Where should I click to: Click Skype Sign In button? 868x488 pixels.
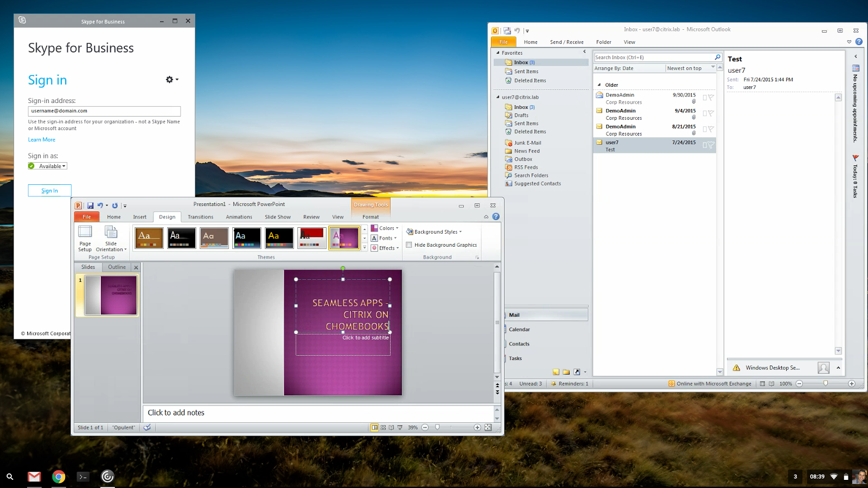[x=49, y=190]
